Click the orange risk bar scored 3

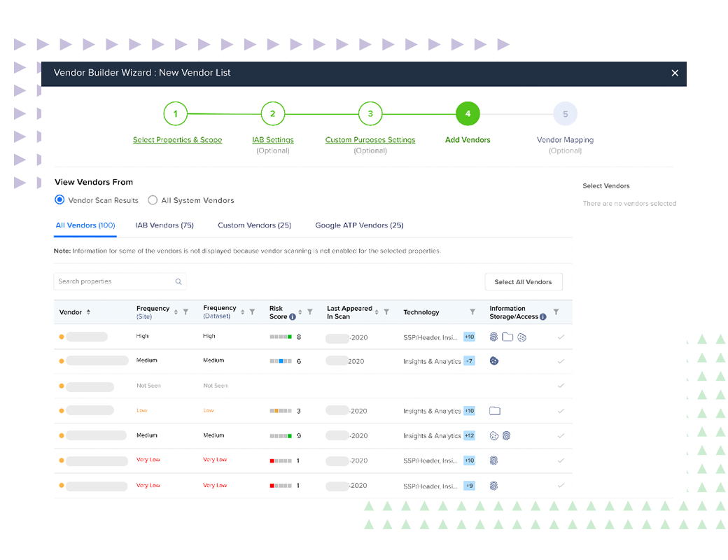pos(281,410)
